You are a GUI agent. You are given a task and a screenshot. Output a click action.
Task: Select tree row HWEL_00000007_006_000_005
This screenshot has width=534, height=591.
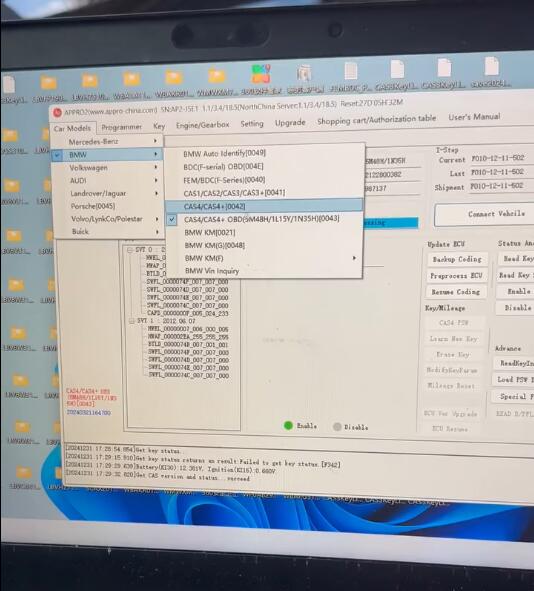188,329
